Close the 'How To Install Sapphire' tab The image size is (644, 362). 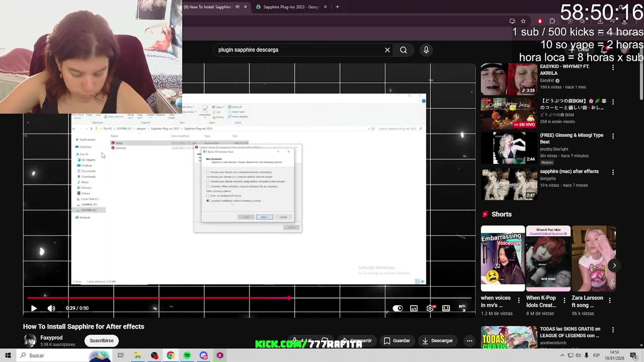click(246, 7)
